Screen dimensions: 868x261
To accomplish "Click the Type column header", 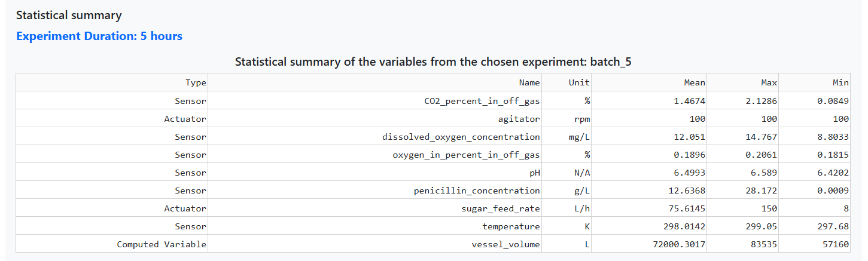I will pyautogui.click(x=196, y=83).
